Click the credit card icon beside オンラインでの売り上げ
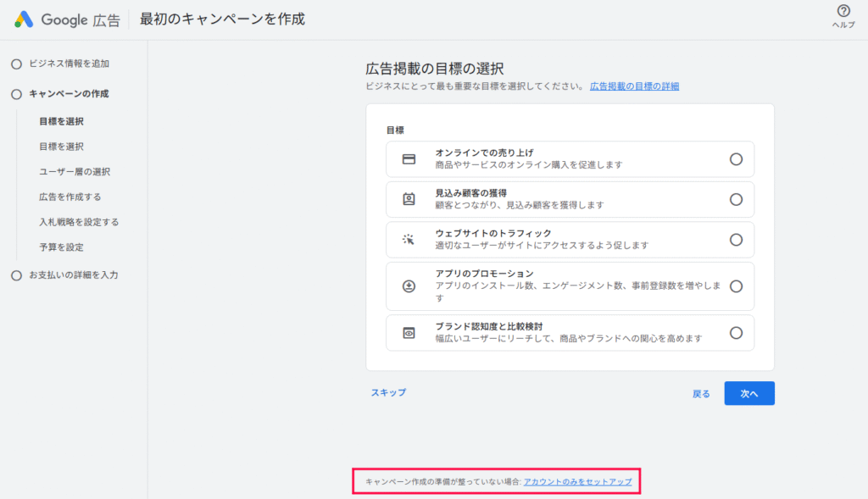Screen dimensions: 868x499 pos(406,158)
